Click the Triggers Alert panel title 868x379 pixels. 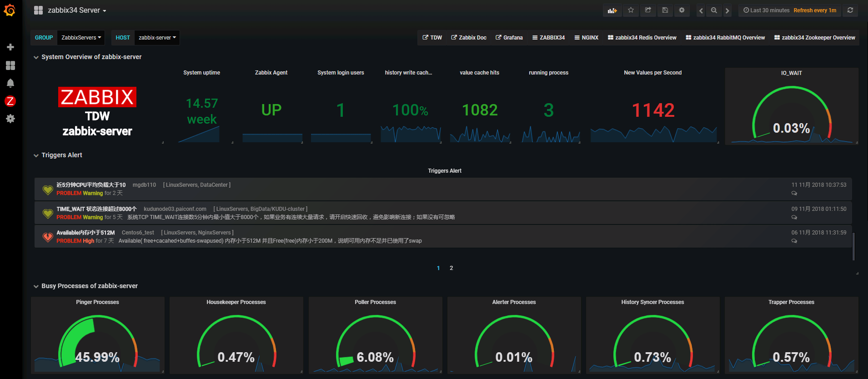445,171
